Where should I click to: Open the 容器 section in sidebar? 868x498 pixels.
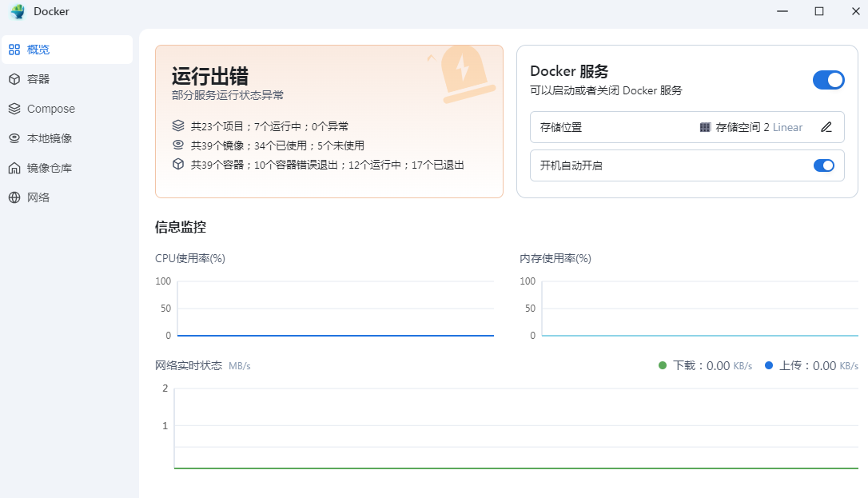38,79
